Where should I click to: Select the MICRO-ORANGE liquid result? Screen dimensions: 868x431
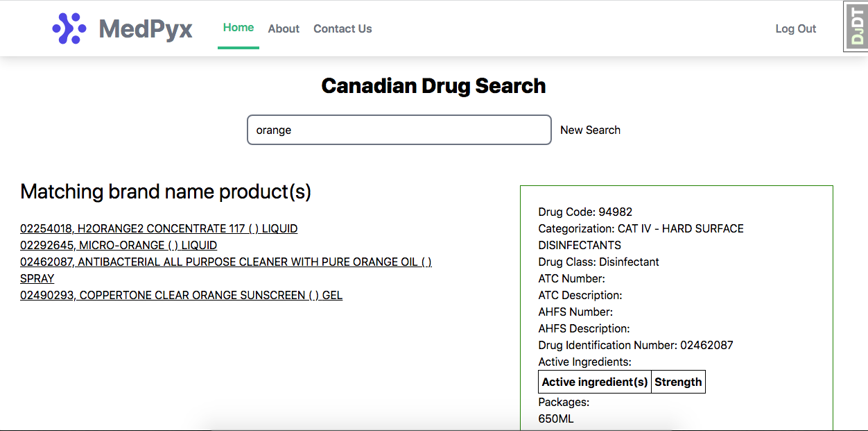pos(119,245)
